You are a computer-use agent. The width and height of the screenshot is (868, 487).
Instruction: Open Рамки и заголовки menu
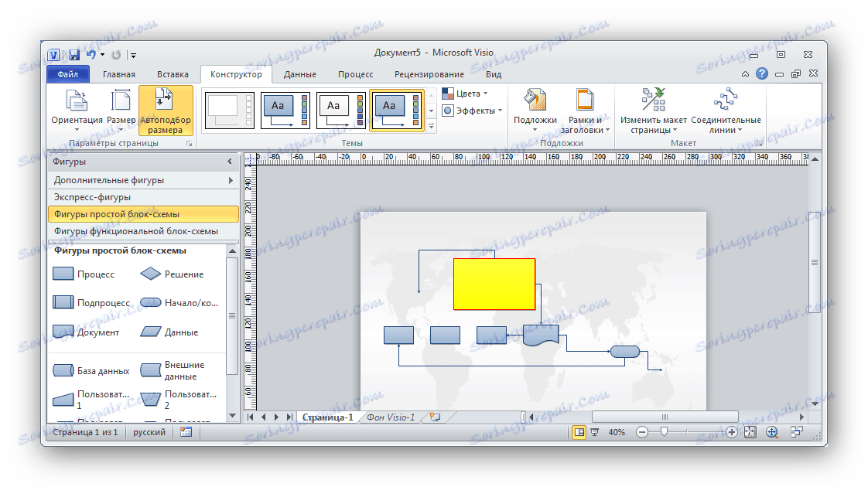tap(585, 111)
